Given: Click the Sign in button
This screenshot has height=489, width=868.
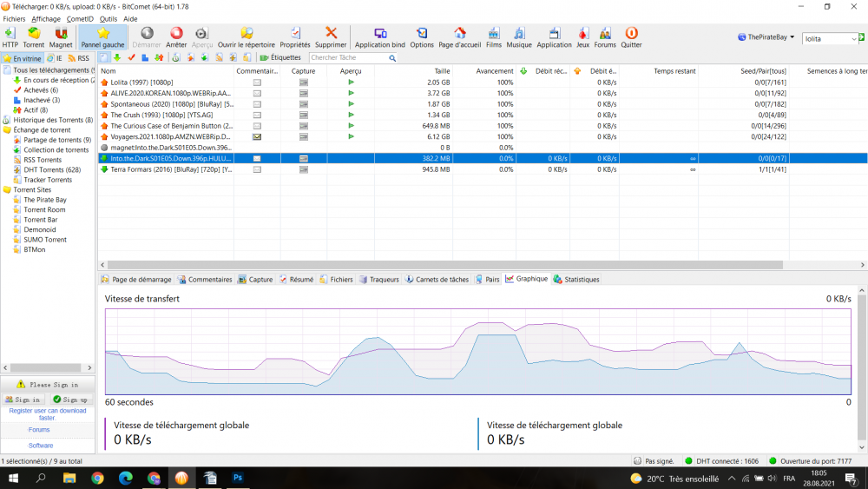Looking at the screenshot, I should 23,400.
